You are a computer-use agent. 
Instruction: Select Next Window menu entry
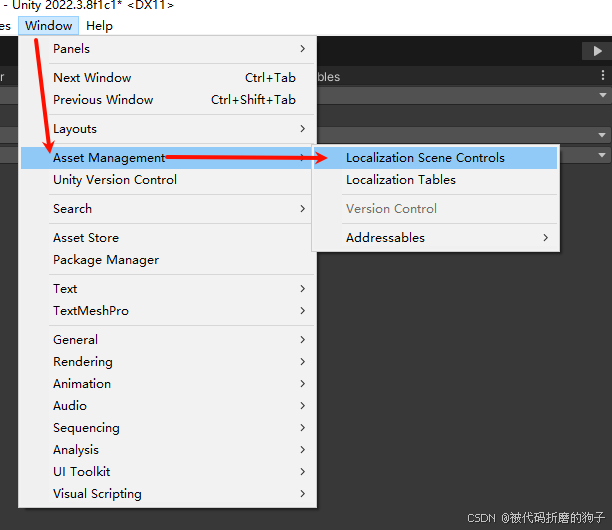[168, 78]
